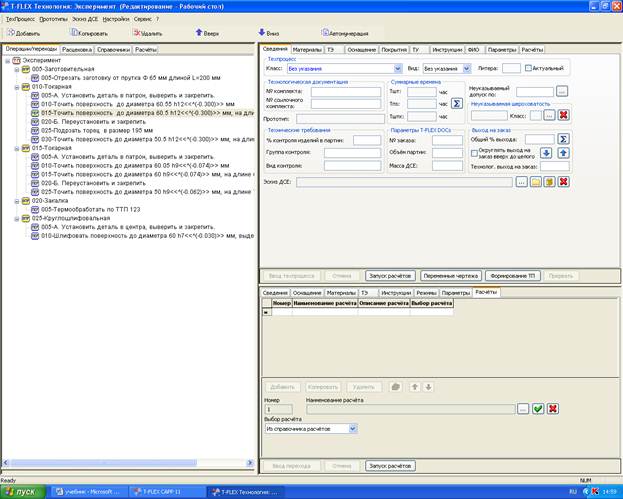This screenshot has width=623, height=499.
Task: Click the Добавить toolbar icon
Action: [9, 33]
